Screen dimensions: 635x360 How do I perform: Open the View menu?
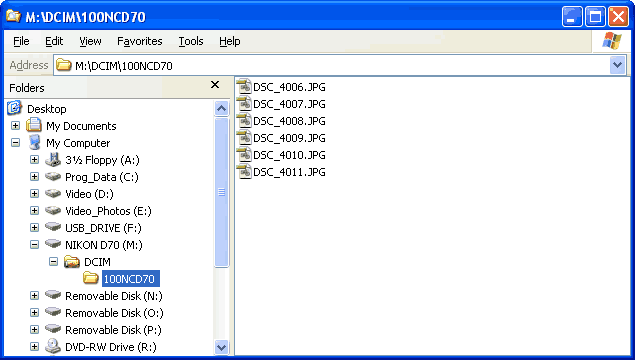coord(90,41)
